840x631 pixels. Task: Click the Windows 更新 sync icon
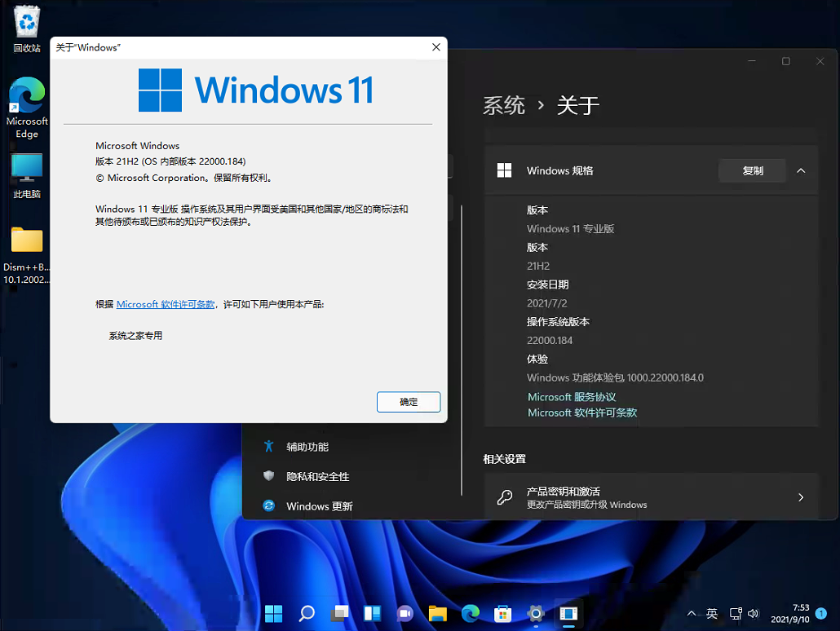click(269, 505)
